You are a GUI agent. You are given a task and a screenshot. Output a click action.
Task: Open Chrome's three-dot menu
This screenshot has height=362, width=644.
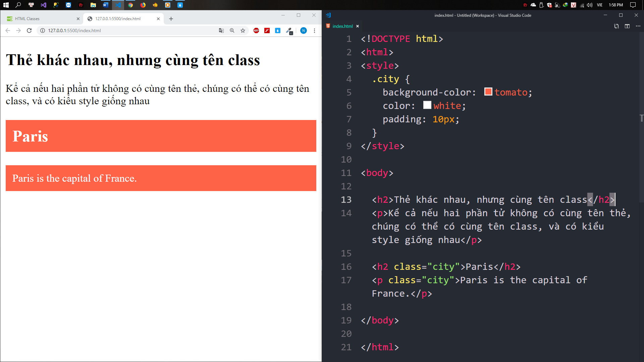[314, 31]
